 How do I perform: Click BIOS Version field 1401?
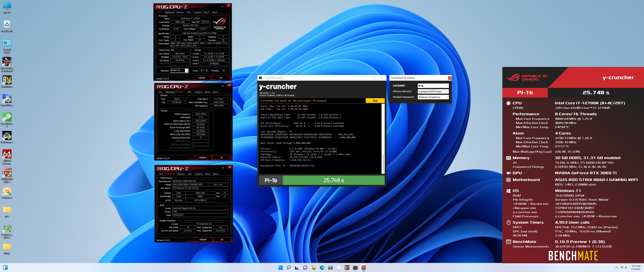coord(200,212)
